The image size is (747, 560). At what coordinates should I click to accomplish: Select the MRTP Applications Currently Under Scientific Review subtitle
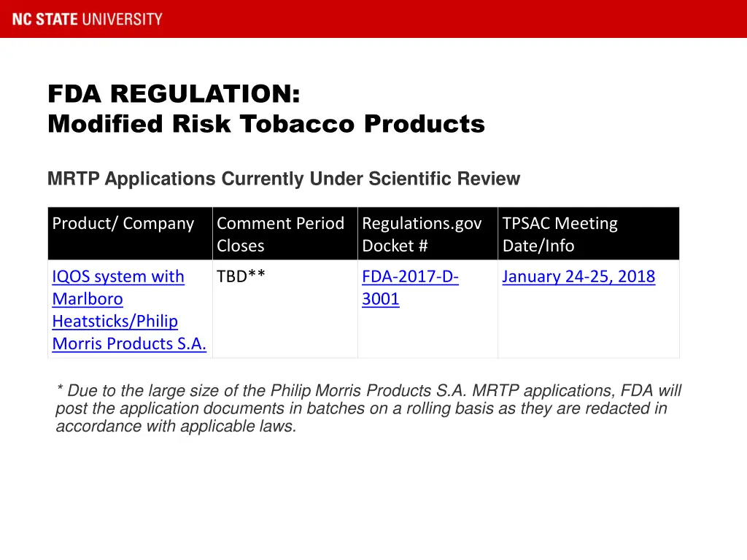(x=284, y=179)
